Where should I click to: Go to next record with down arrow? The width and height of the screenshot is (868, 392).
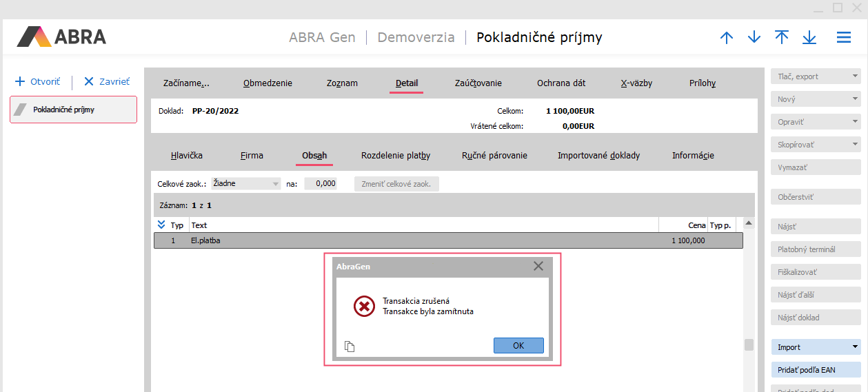pos(754,38)
